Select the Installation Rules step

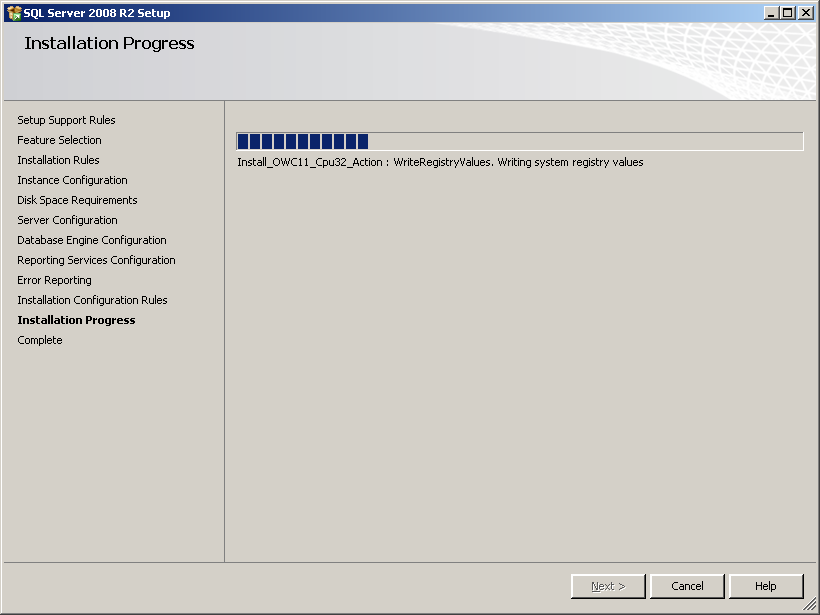(58, 160)
